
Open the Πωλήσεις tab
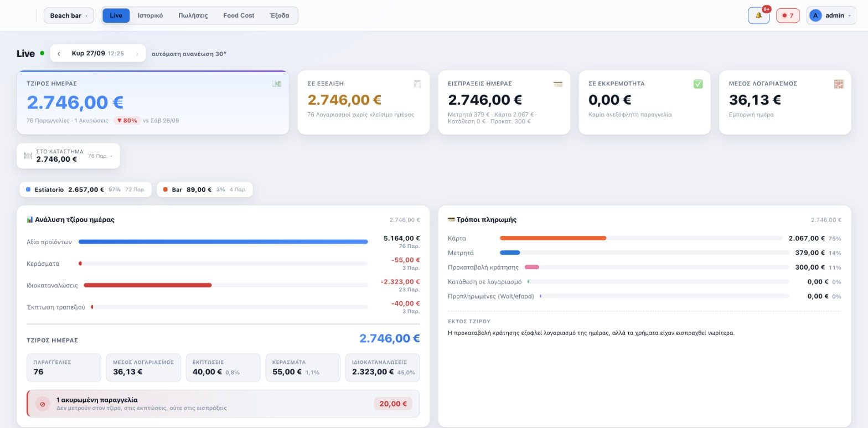(x=193, y=16)
